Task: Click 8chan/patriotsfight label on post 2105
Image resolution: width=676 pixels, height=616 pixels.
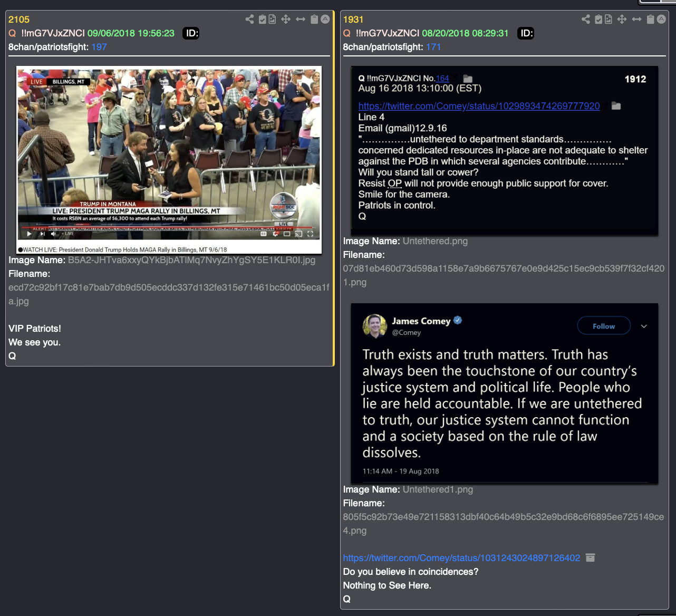Action: pyautogui.click(x=49, y=47)
